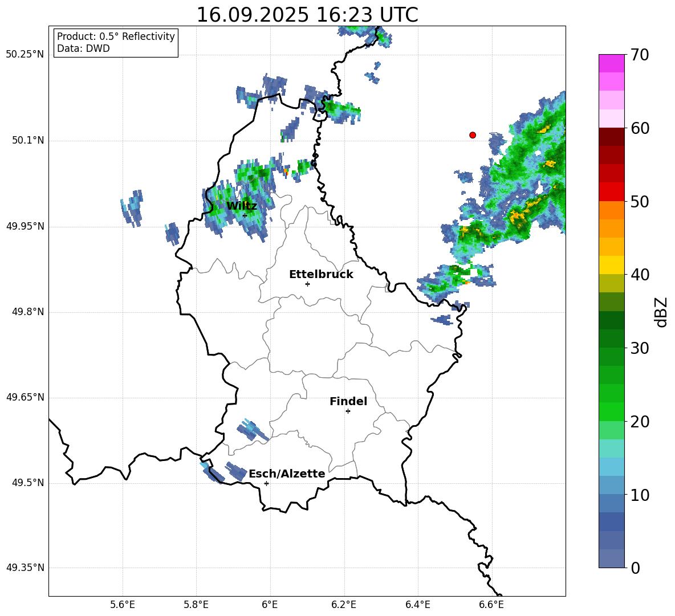This screenshot has width=675, height=616.
Task: Click the Esch/Alzette city label
Action: pos(287,474)
